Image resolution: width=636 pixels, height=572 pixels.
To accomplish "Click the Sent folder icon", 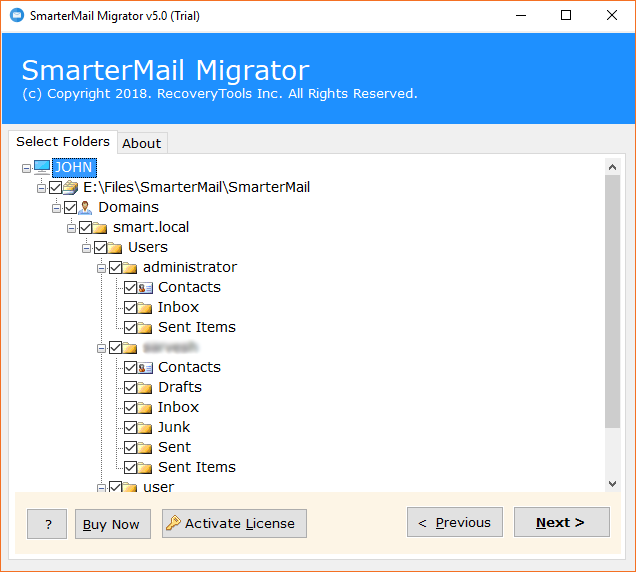I will (x=145, y=447).
